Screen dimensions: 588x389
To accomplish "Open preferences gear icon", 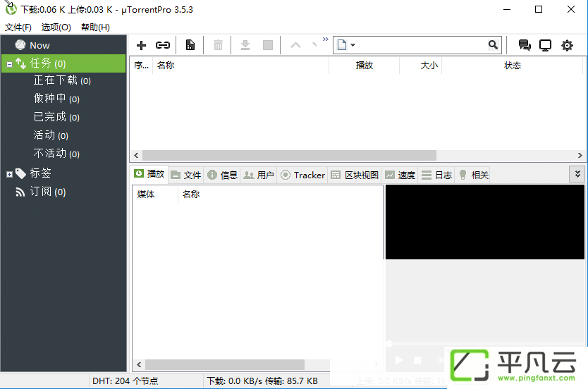I will 567,45.
